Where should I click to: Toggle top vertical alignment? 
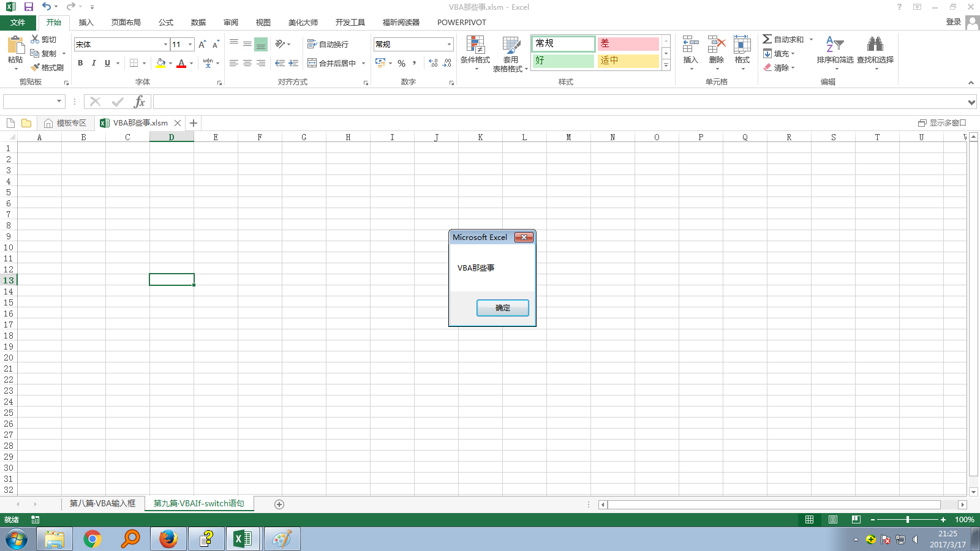(234, 44)
